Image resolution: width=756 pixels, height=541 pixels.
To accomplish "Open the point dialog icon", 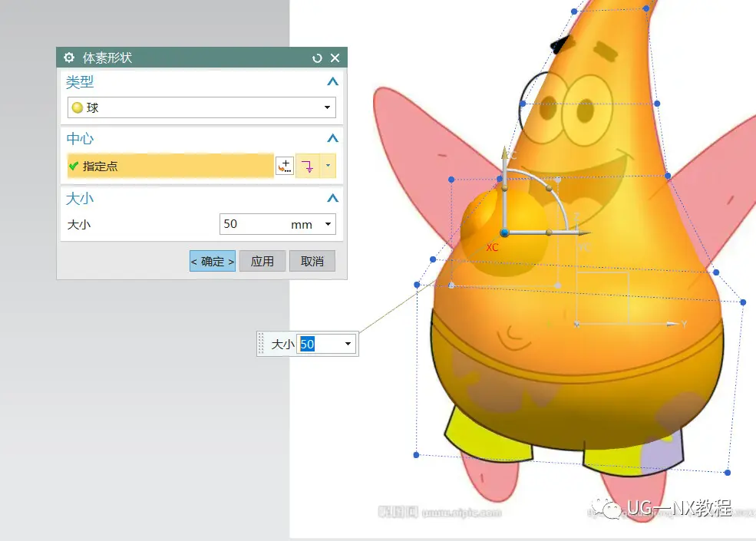I will 285,166.
